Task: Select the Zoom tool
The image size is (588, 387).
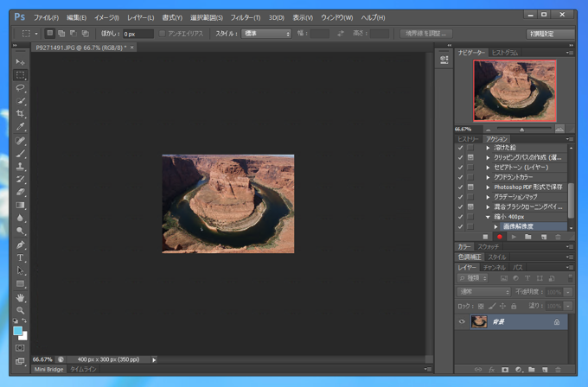Action: [x=20, y=310]
